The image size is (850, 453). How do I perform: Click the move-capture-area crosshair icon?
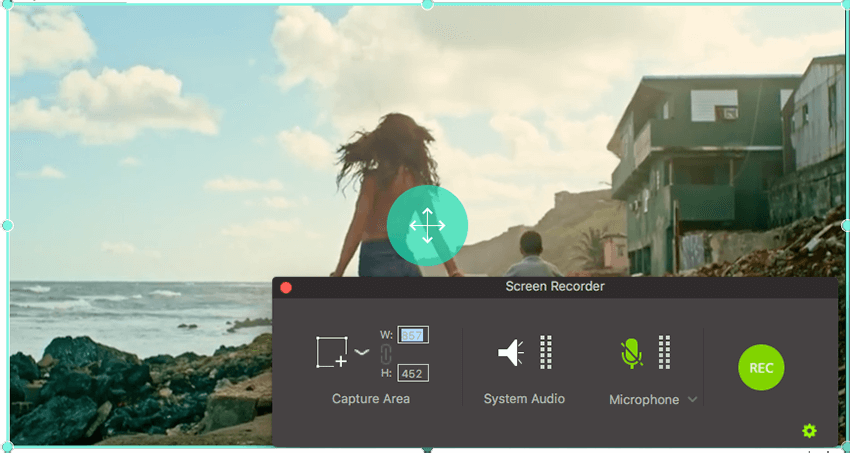[x=427, y=226]
